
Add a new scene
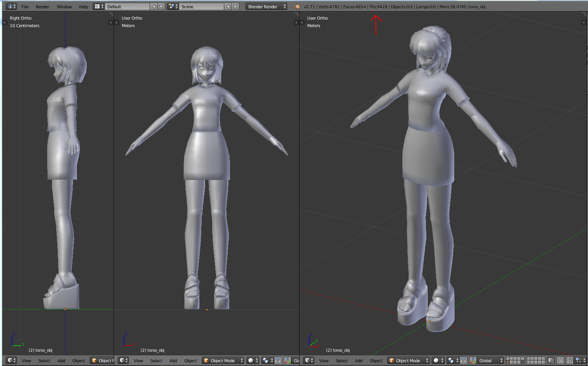tap(228, 6)
